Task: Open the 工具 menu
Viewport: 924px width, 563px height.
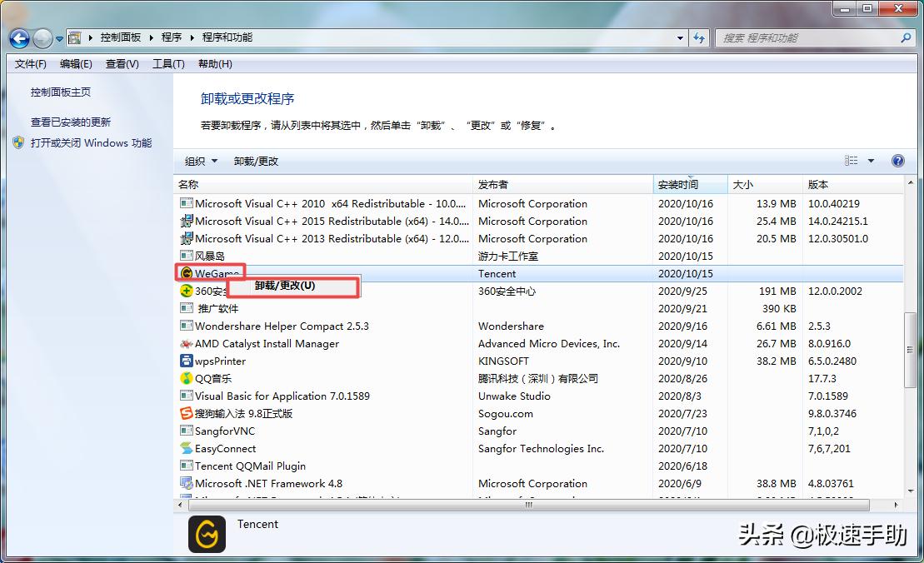Action: 167,63
